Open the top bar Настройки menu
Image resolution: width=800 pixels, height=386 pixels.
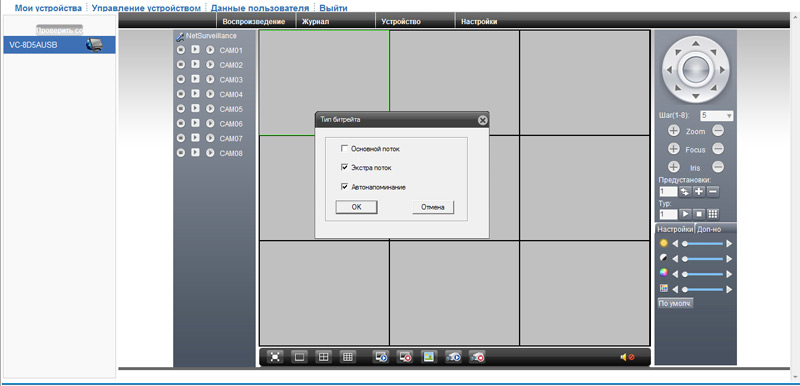point(479,21)
